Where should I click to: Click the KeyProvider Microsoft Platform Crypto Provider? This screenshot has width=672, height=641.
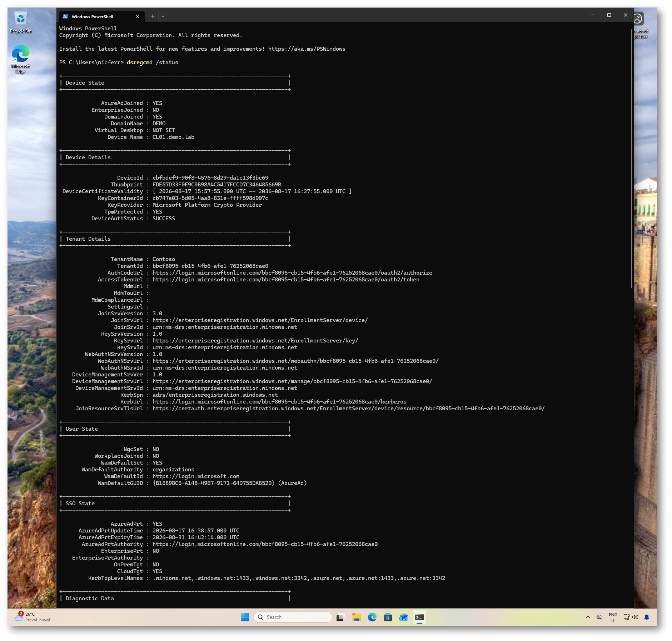click(207, 205)
